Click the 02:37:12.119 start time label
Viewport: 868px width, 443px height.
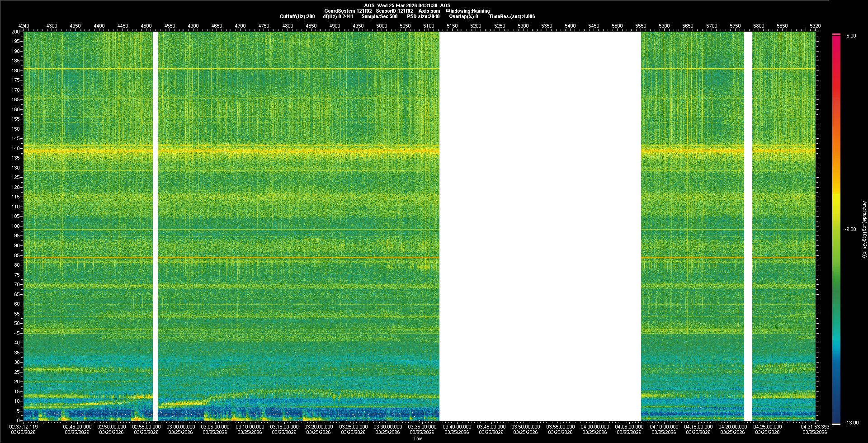coord(24,427)
